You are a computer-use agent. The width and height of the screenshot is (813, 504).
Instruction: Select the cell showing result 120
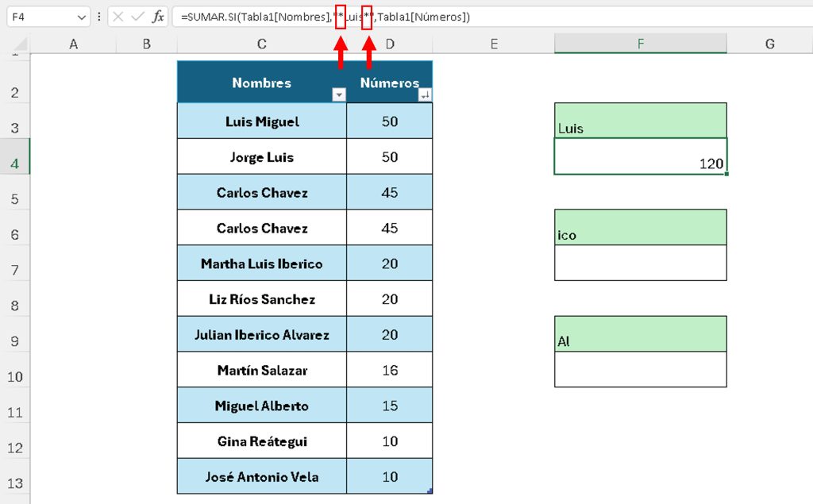[x=640, y=156]
